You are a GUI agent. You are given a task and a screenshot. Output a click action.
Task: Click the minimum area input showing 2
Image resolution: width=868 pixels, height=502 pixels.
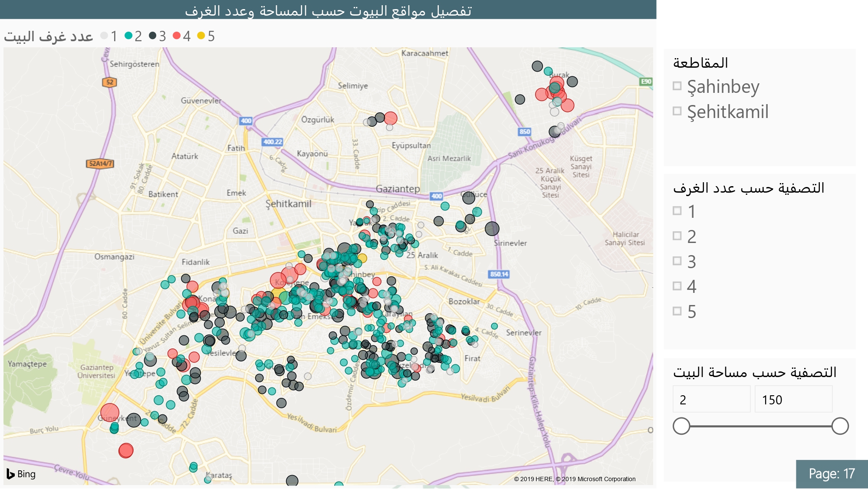coord(711,399)
